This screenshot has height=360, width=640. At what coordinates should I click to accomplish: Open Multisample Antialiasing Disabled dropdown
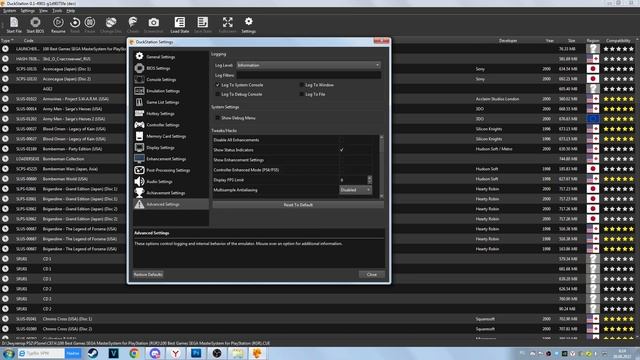click(355, 190)
